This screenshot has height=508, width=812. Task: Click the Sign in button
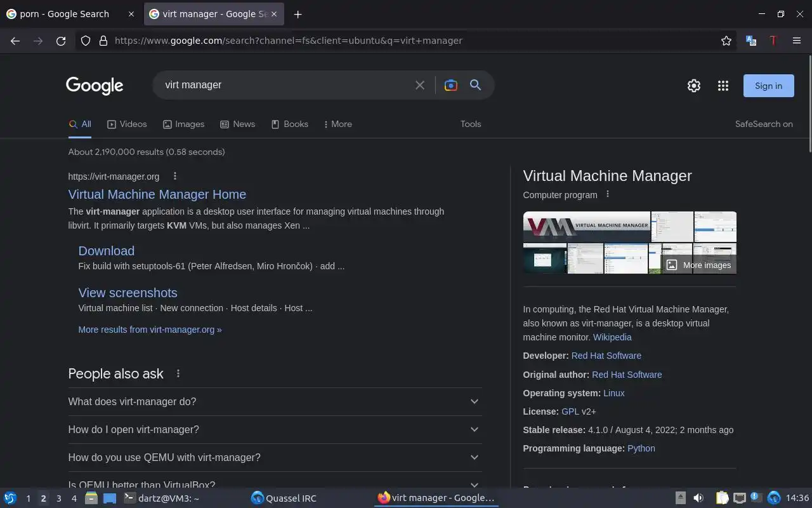[x=768, y=86]
